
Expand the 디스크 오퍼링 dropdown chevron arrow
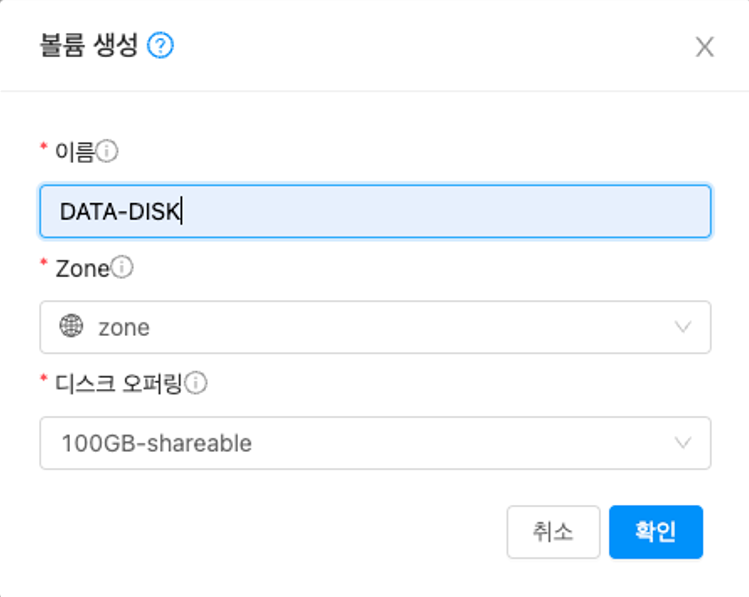pyautogui.click(x=683, y=443)
